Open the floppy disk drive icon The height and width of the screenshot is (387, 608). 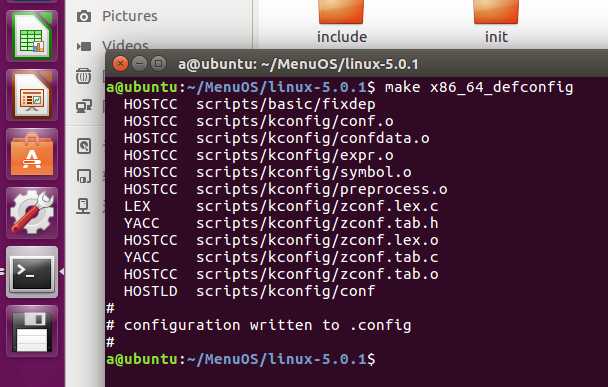click(32, 331)
